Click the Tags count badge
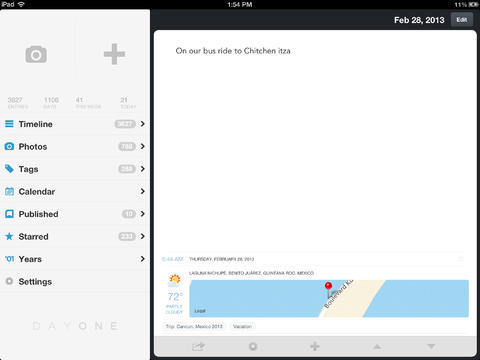 [x=127, y=169]
